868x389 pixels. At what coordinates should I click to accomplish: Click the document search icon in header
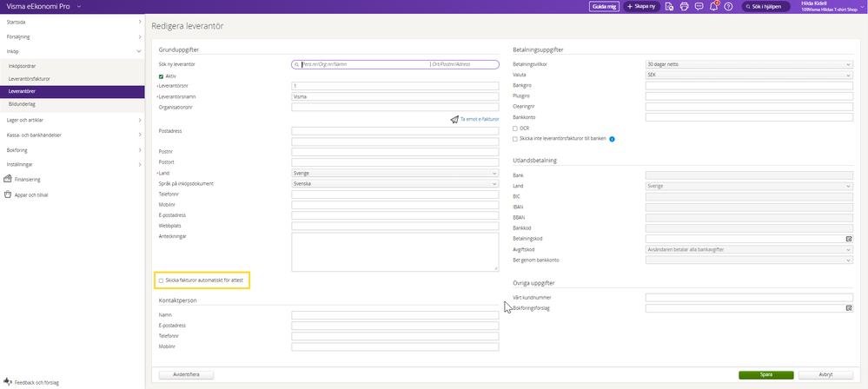669,6
